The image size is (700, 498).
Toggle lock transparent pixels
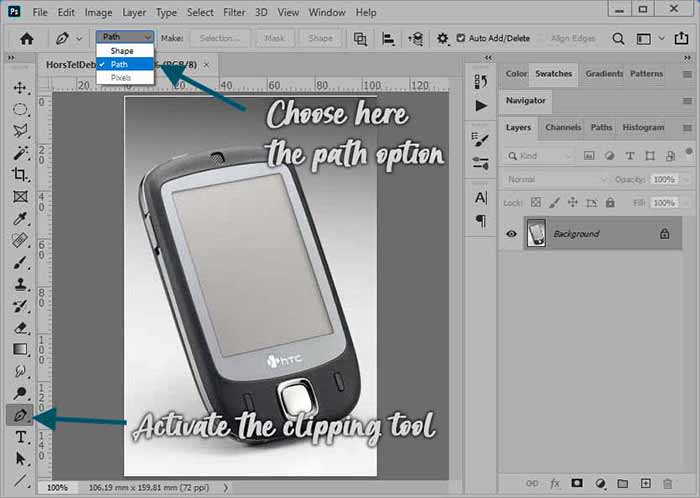[x=536, y=203]
